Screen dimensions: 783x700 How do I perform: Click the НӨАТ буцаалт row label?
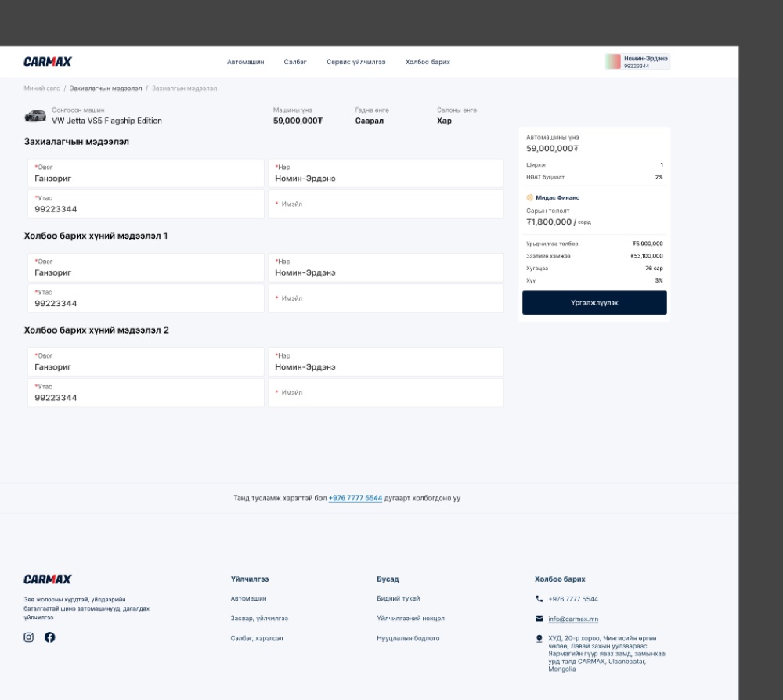click(x=545, y=177)
